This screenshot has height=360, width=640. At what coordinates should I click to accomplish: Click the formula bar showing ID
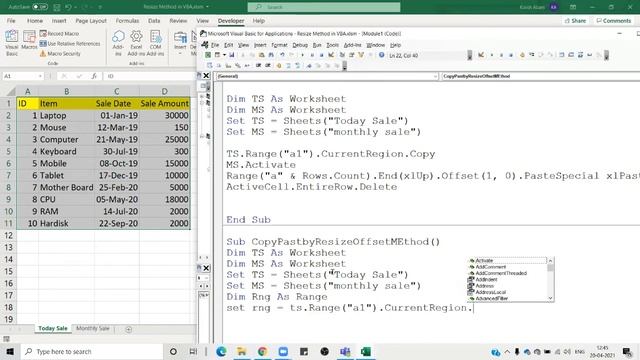(149, 76)
